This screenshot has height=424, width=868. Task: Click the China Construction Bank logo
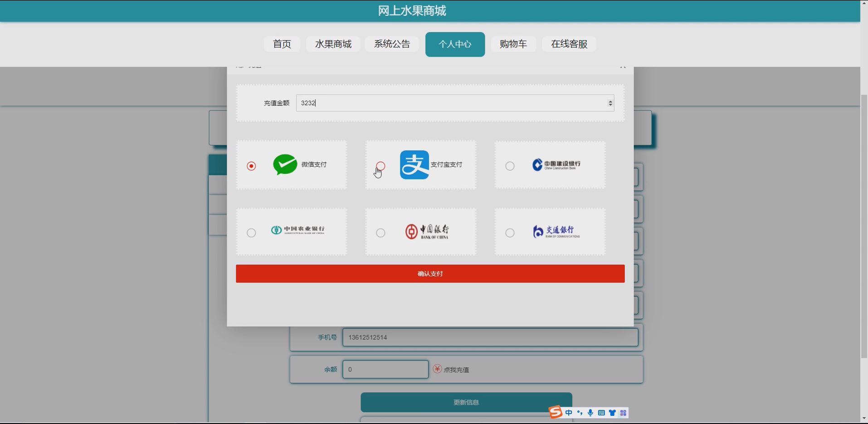(556, 164)
